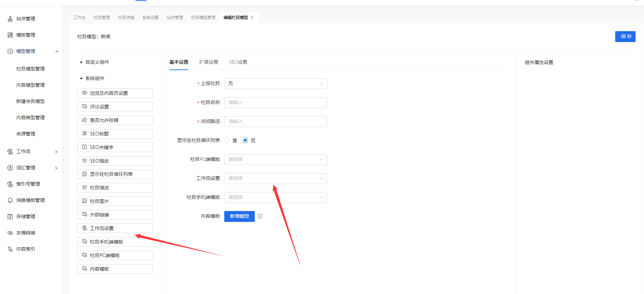644x294 pixels.
Task: Click the 保存 button
Action: [625, 37]
